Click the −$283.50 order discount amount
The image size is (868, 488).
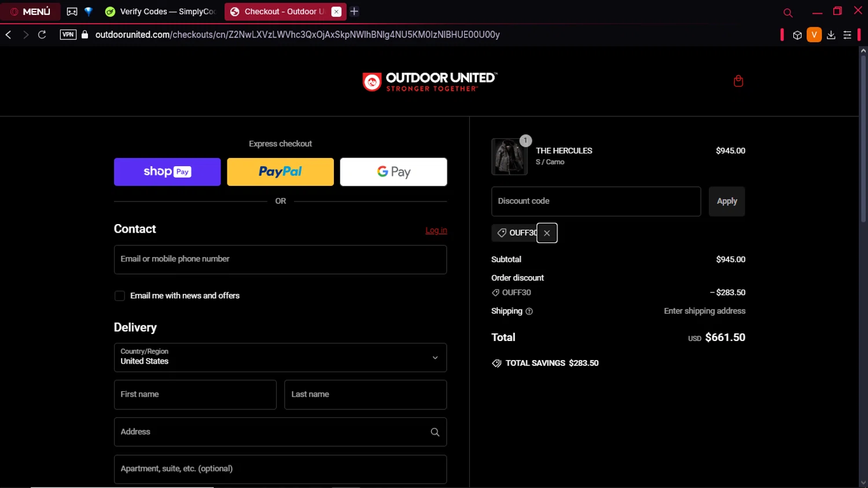click(728, 292)
